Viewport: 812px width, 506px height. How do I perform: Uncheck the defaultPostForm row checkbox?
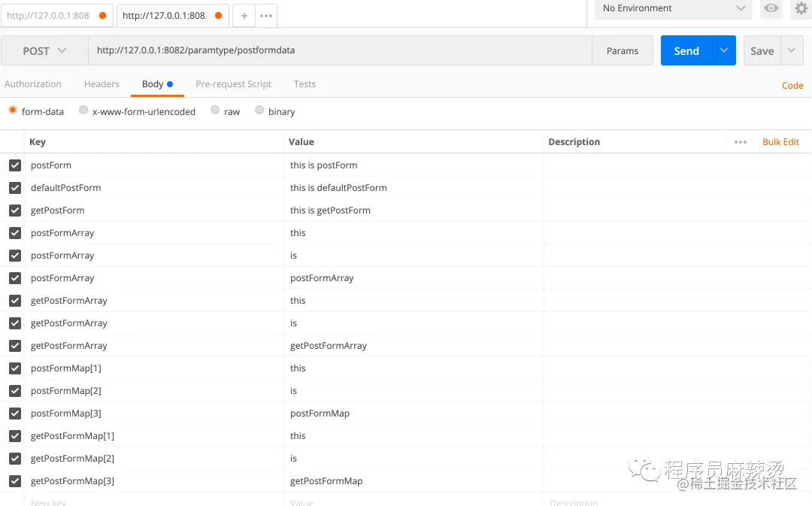[x=15, y=188]
